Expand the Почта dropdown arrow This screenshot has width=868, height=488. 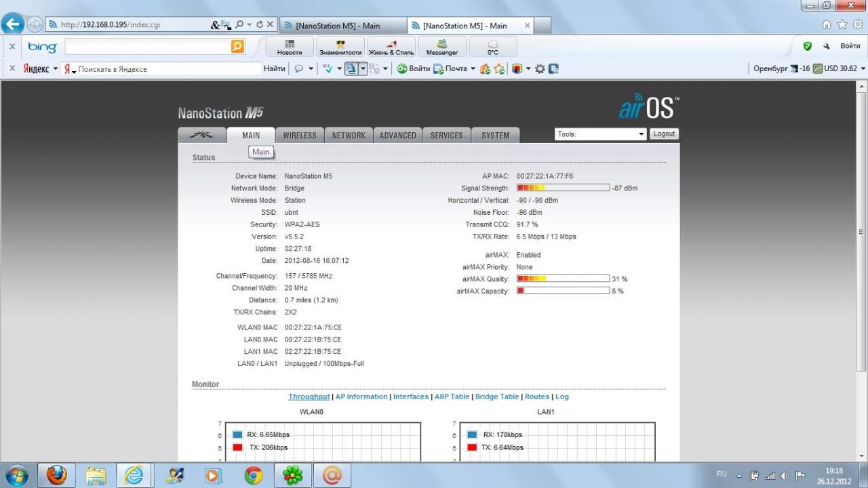pyautogui.click(x=473, y=68)
